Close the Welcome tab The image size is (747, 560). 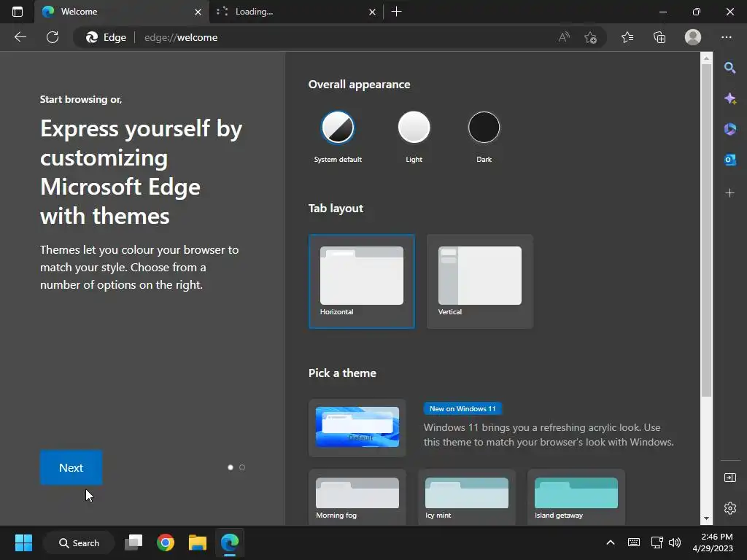pos(198,12)
